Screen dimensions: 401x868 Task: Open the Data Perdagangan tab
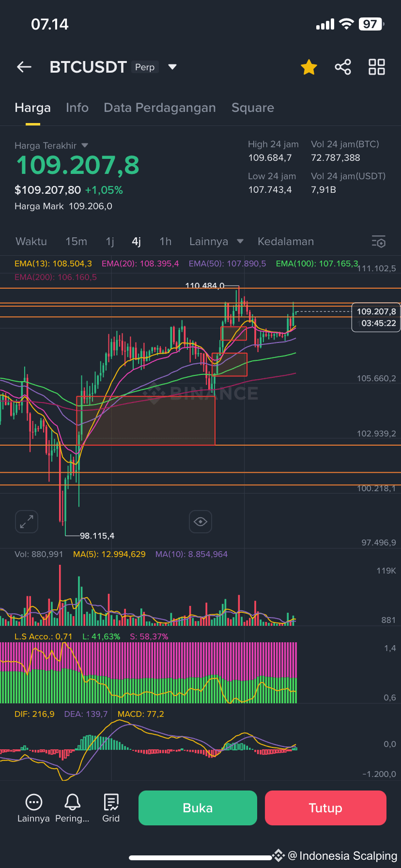(x=160, y=108)
